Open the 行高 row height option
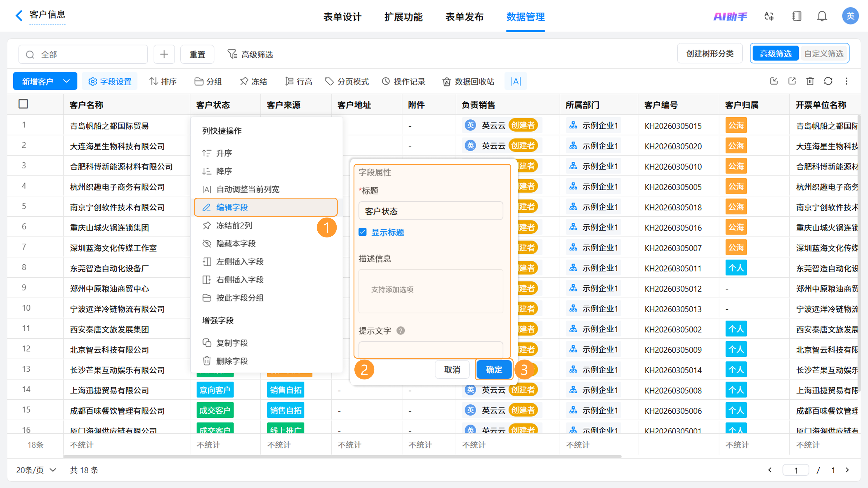The image size is (868, 488). pos(299,81)
